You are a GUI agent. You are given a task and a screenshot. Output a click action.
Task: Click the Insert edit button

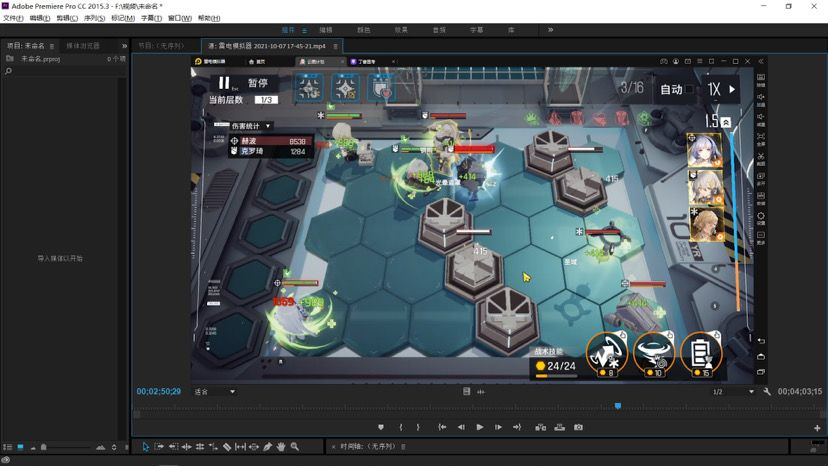pyautogui.click(x=541, y=427)
